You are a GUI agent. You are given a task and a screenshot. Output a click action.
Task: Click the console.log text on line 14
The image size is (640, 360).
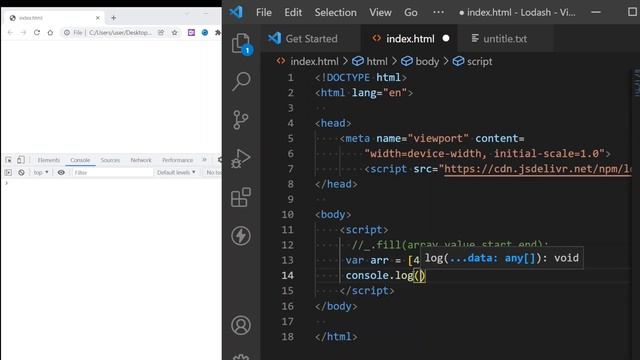click(x=380, y=276)
